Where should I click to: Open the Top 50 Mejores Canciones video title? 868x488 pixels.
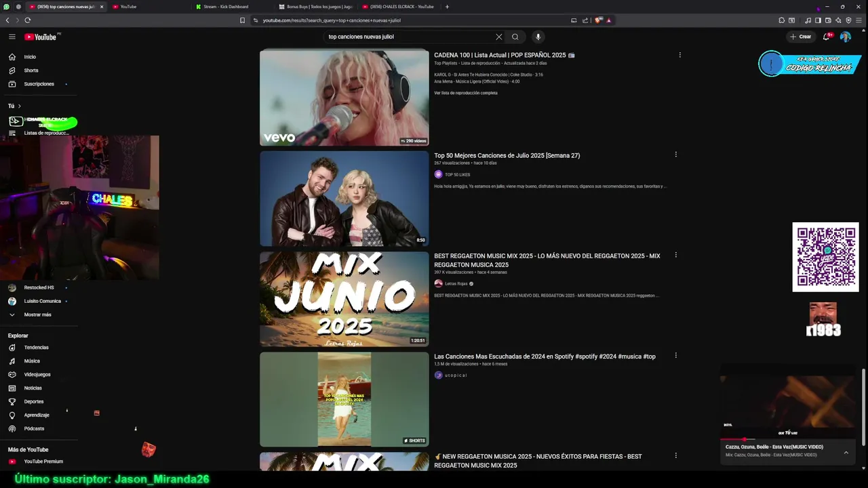pyautogui.click(x=507, y=155)
